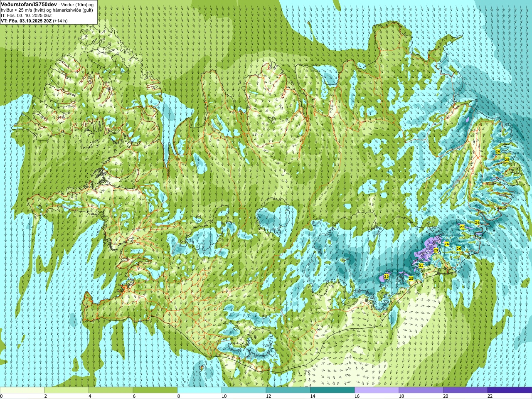Click the legend scale value 18
Viewport: 532px width, 399px height.
click(x=401, y=396)
